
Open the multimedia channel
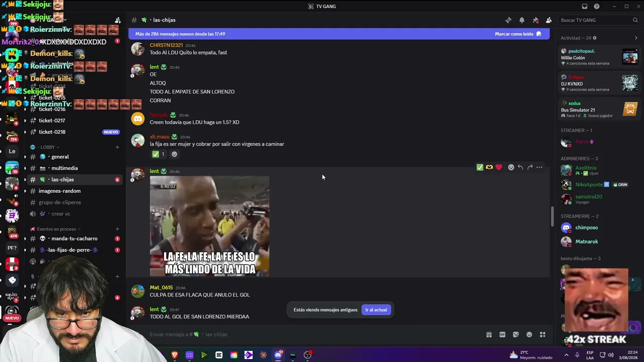(x=74, y=168)
